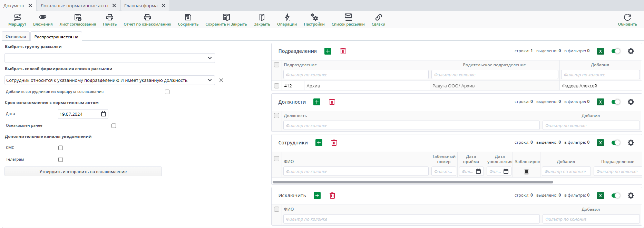Screen dimensions: 644x228
Task: Check the Ознакомлен ранее checkbox
Action: [x=114, y=126]
